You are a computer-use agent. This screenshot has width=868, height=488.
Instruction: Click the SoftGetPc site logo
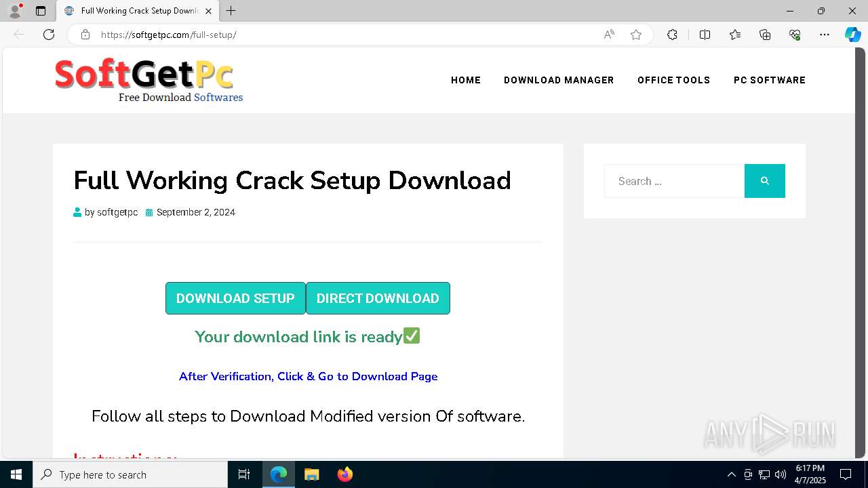pyautogui.click(x=149, y=81)
